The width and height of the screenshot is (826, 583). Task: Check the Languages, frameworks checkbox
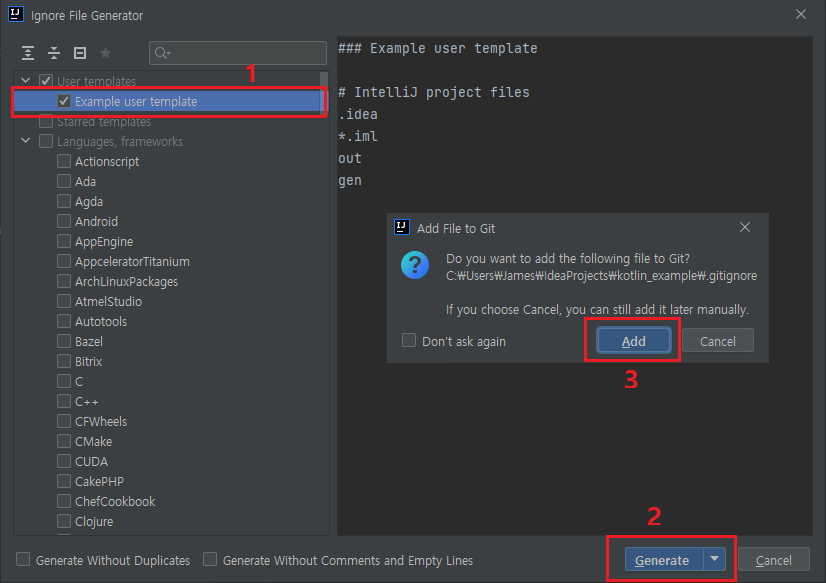pyautogui.click(x=46, y=141)
